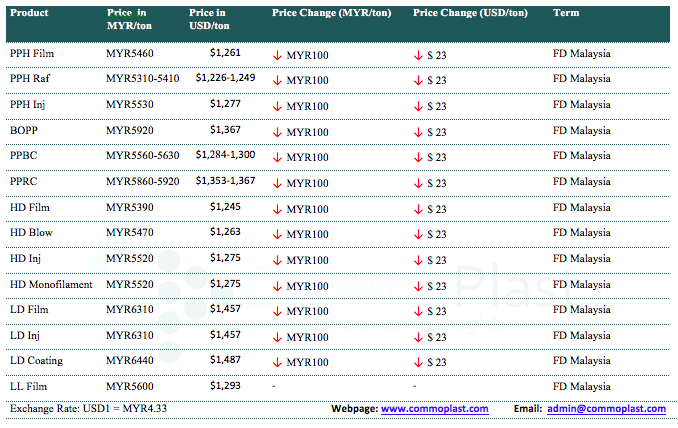The width and height of the screenshot is (678, 428).
Task: Click red down arrow beside PPH Inj $ 23
Action: pos(418,106)
